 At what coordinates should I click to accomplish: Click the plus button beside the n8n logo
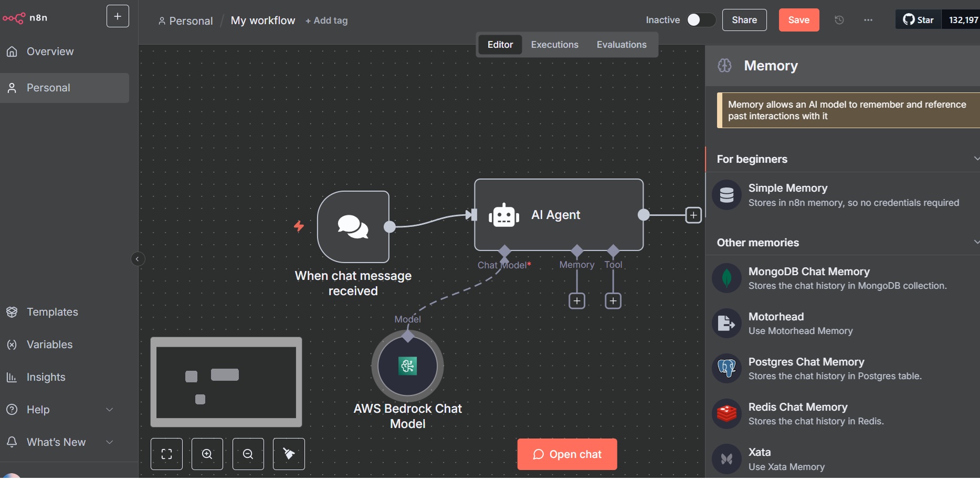click(118, 16)
